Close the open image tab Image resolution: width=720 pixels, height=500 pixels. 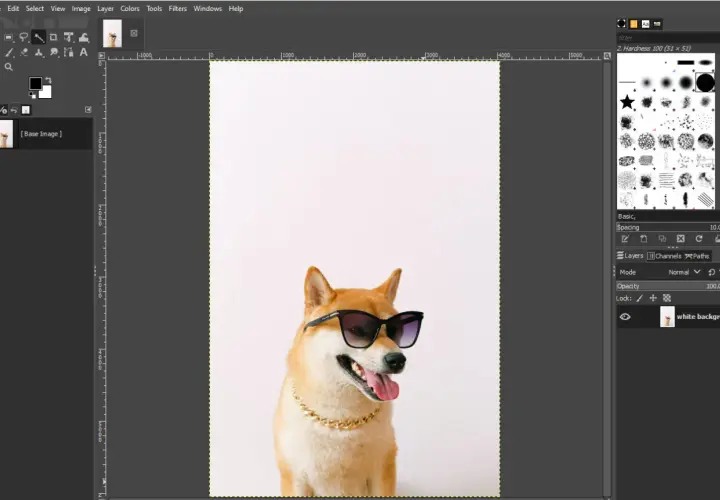134,33
